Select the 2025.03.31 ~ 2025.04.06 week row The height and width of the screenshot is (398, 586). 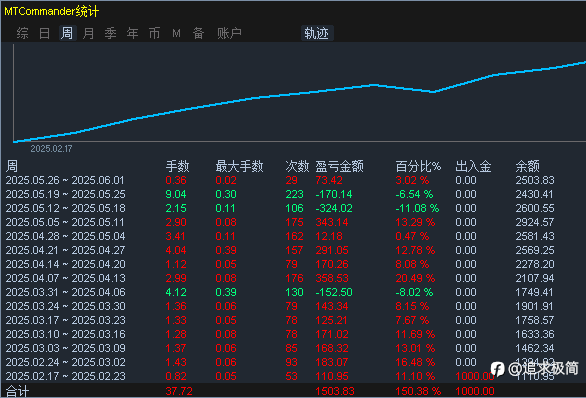coord(293,292)
